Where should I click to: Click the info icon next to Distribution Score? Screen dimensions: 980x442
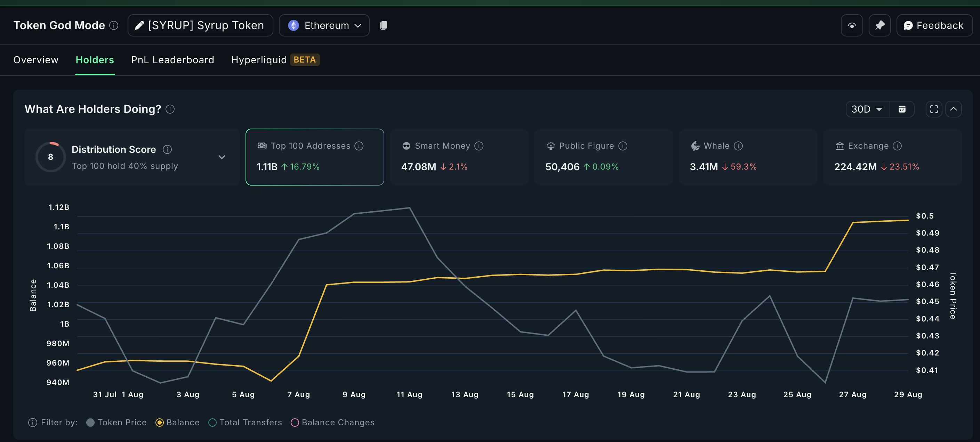(x=167, y=149)
